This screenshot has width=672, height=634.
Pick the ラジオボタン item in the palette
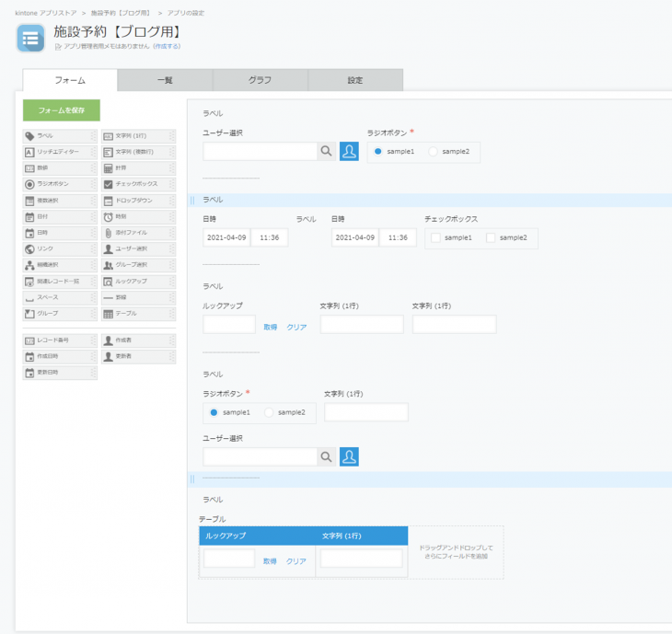click(60, 184)
